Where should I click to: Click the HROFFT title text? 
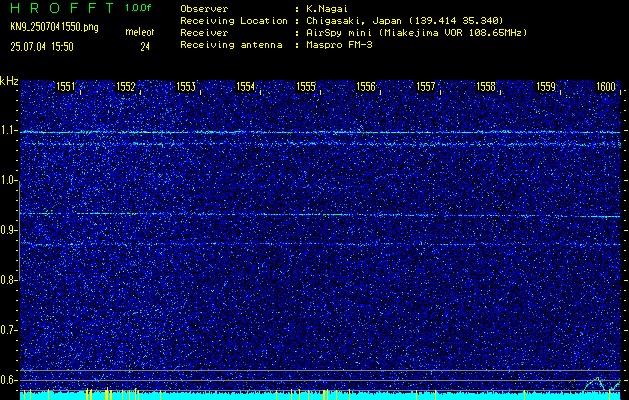click(x=62, y=8)
